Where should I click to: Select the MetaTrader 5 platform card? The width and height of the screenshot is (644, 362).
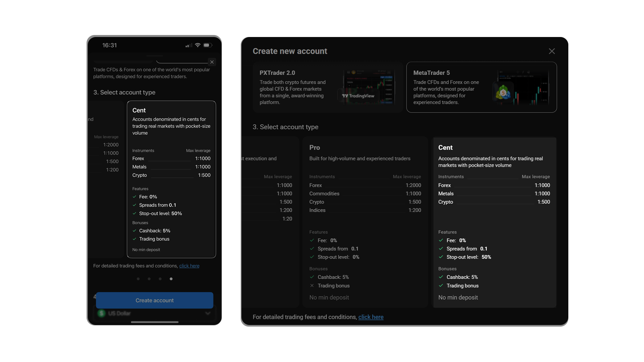click(x=481, y=87)
